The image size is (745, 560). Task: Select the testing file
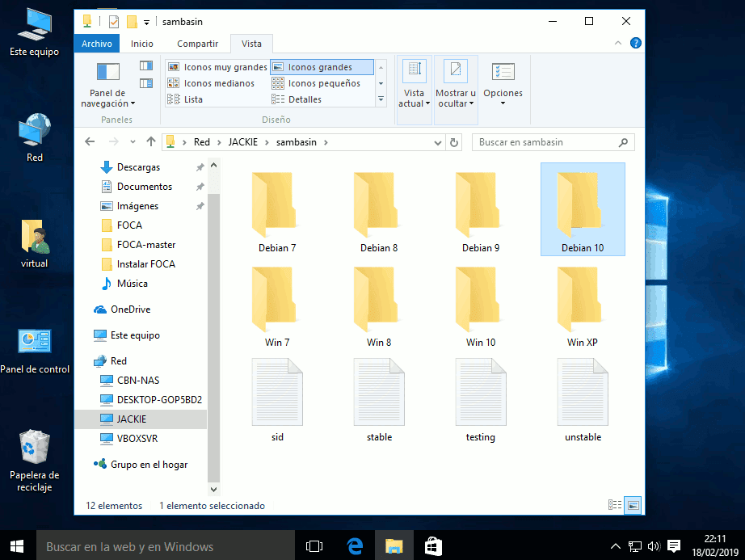[x=480, y=401]
